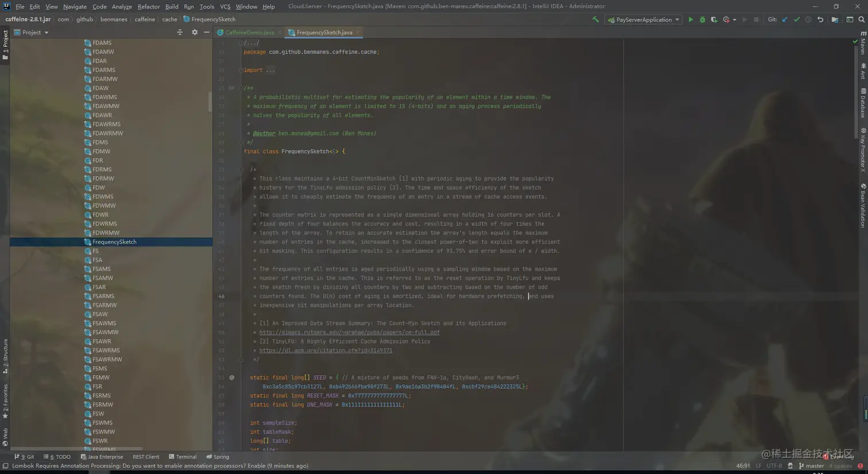
Task: Open the File menu
Action: point(20,6)
